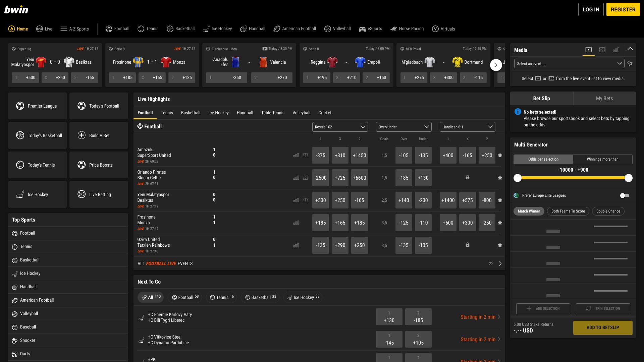644x362 pixels.
Task: Toggle Prefer Europe Elite Leagues switch
Action: click(624, 195)
